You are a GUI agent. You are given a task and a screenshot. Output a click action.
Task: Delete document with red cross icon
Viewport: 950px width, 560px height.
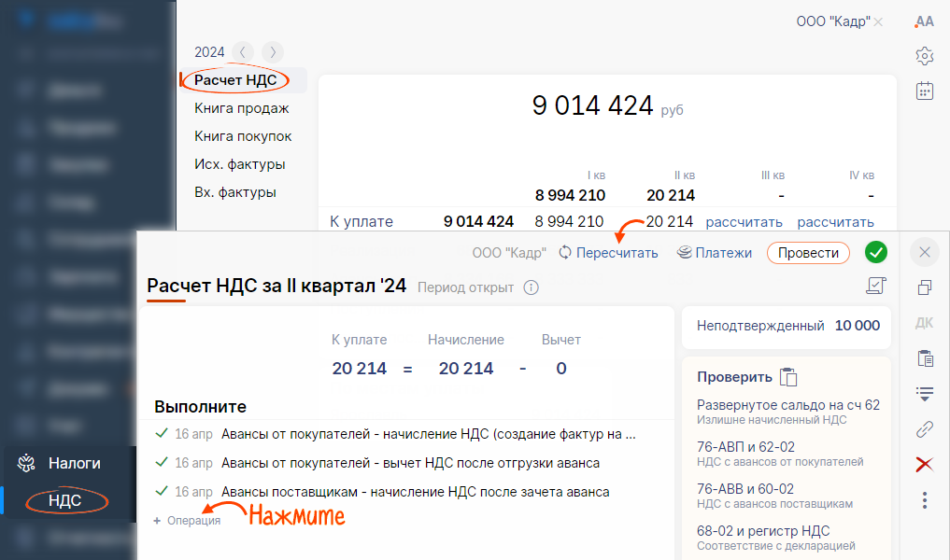click(x=924, y=465)
